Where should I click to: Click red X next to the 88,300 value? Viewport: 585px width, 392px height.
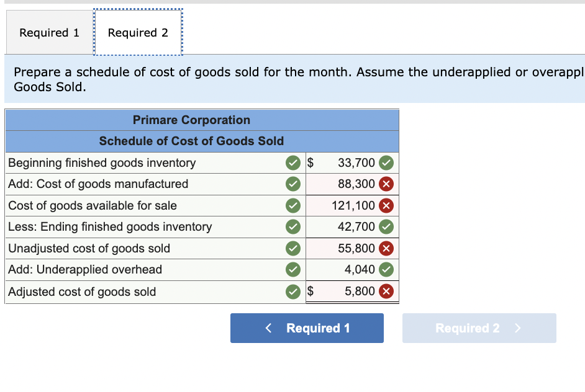tap(386, 184)
